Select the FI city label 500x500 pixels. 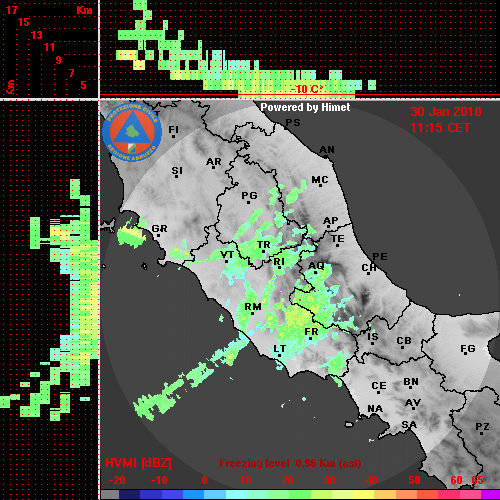point(174,129)
